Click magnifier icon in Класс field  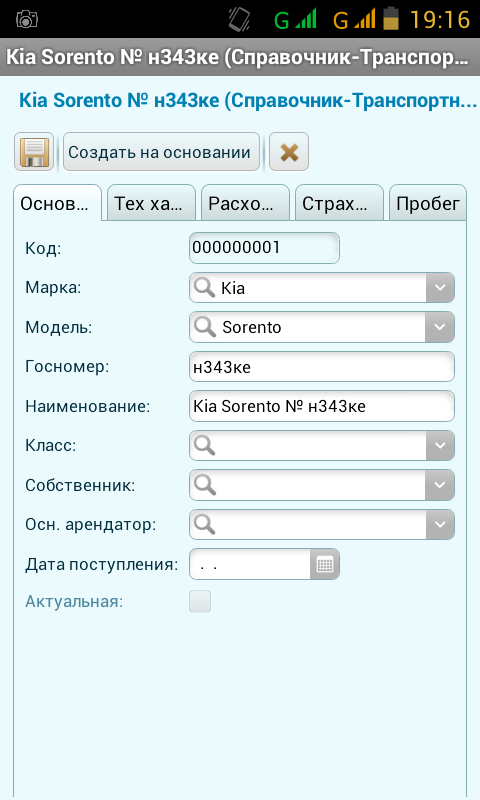(x=205, y=445)
